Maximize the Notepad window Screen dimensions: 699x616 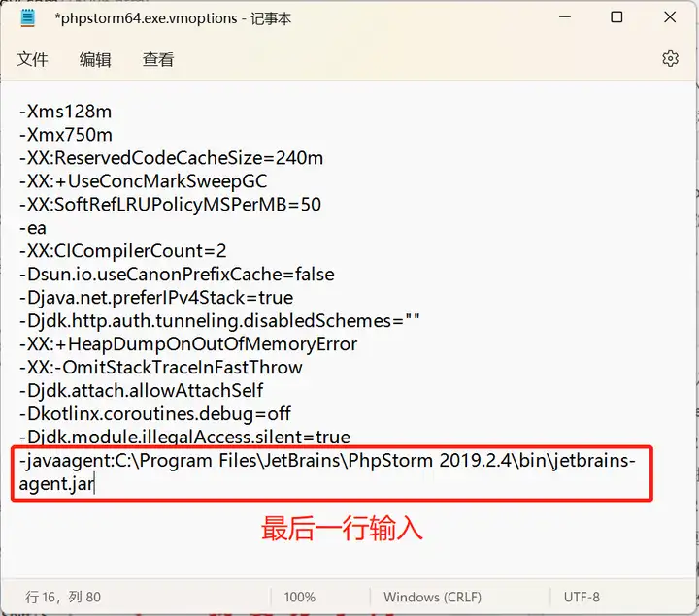point(616,17)
